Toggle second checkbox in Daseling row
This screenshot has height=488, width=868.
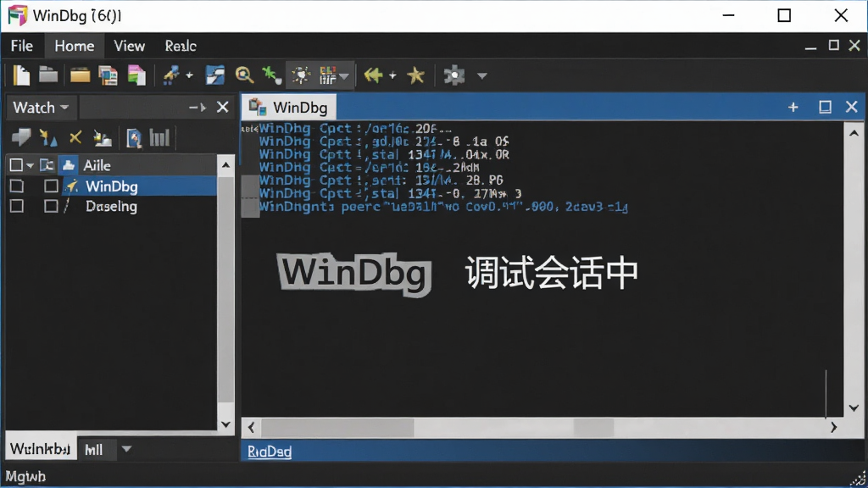point(51,206)
